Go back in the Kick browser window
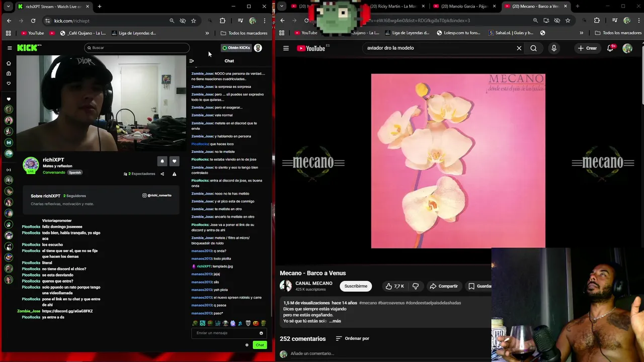The height and width of the screenshot is (362, 644). (x=9, y=21)
